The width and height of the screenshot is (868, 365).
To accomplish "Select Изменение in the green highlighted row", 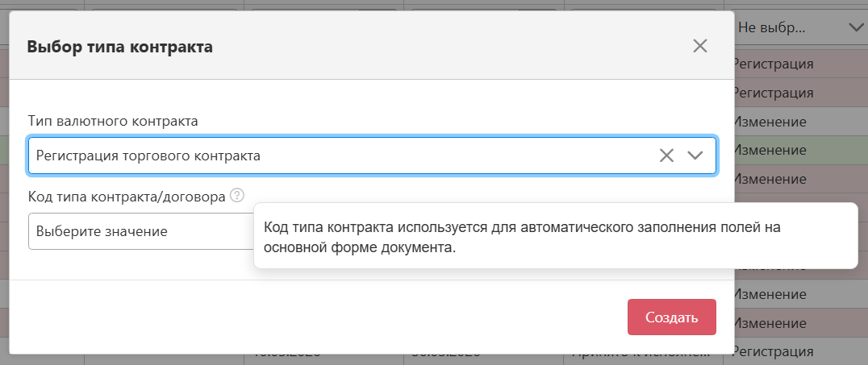I will pos(770,151).
